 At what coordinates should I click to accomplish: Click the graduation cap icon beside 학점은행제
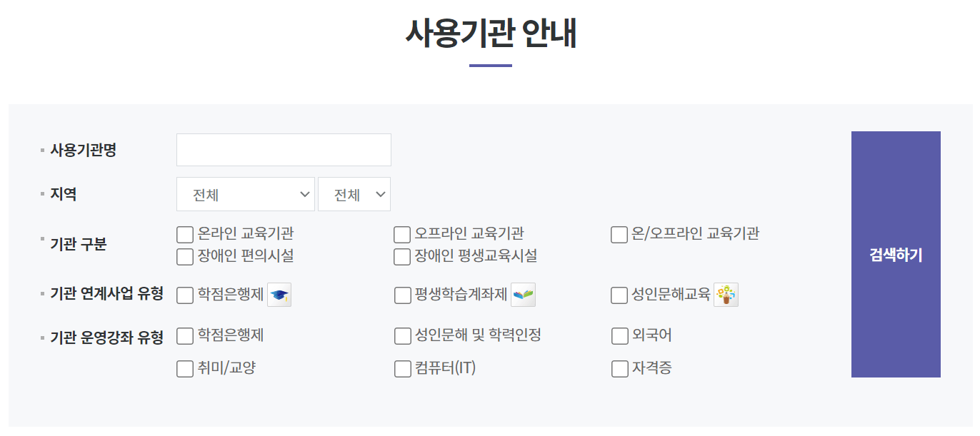[279, 294]
